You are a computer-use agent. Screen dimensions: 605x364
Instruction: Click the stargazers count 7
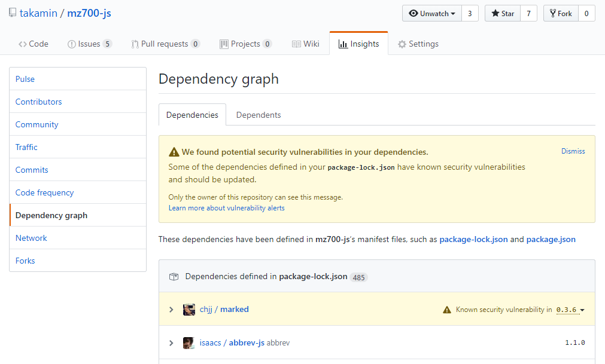(x=528, y=14)
